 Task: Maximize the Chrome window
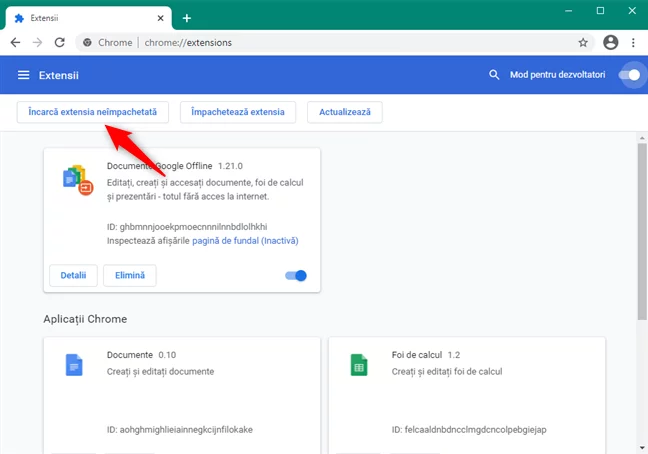pyautogui.click(x=600, y=11)
